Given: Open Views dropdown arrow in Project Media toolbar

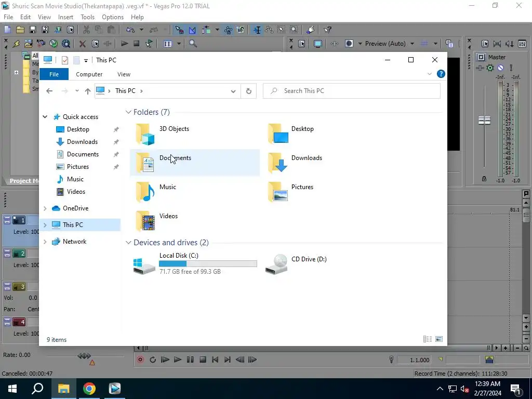Looking at the screenshot, I should (179, 44).
